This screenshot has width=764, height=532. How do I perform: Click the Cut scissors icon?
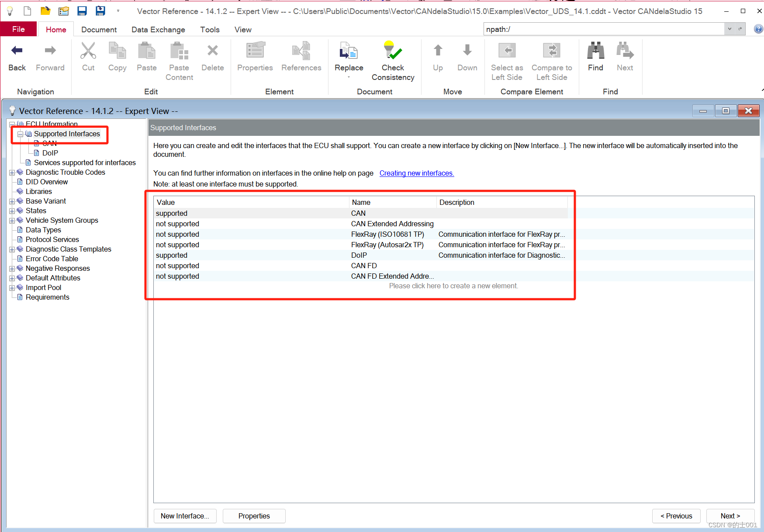[88, 51]
